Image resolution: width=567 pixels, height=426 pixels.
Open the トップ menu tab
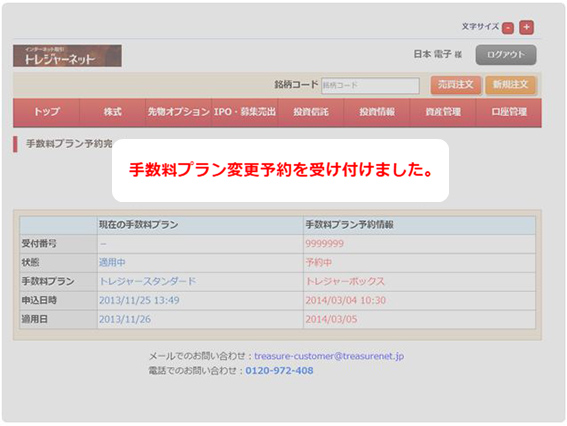pos(46,112)
